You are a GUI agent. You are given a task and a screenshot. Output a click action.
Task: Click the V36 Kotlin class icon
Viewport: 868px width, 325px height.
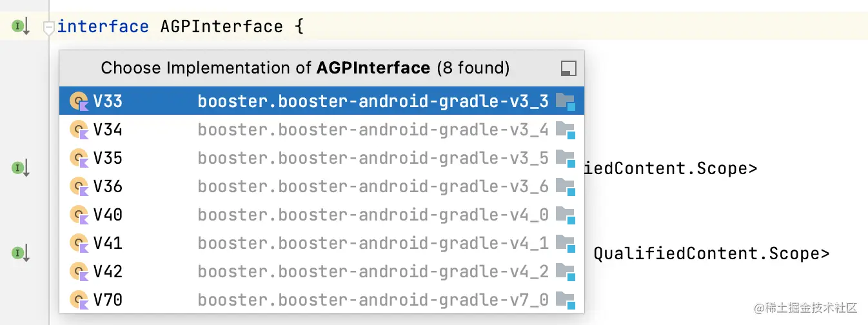(79, 187)
